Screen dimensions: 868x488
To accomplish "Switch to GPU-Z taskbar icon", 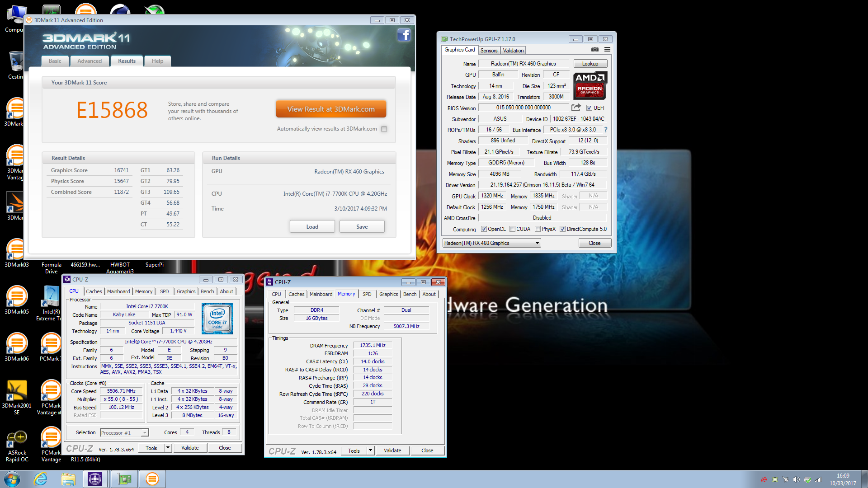I will [x=124, y=479].
